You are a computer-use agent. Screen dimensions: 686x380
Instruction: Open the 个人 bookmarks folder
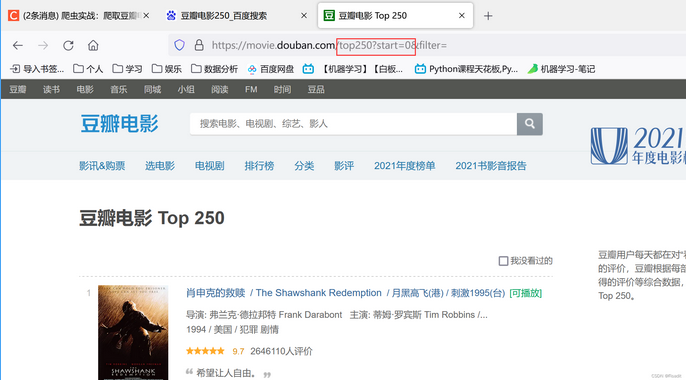88,69
